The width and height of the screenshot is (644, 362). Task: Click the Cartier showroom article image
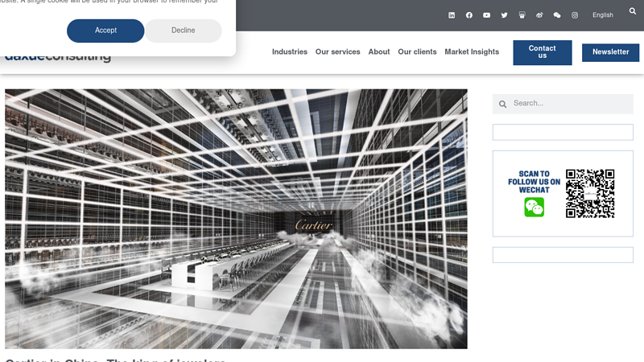point(236,219)
